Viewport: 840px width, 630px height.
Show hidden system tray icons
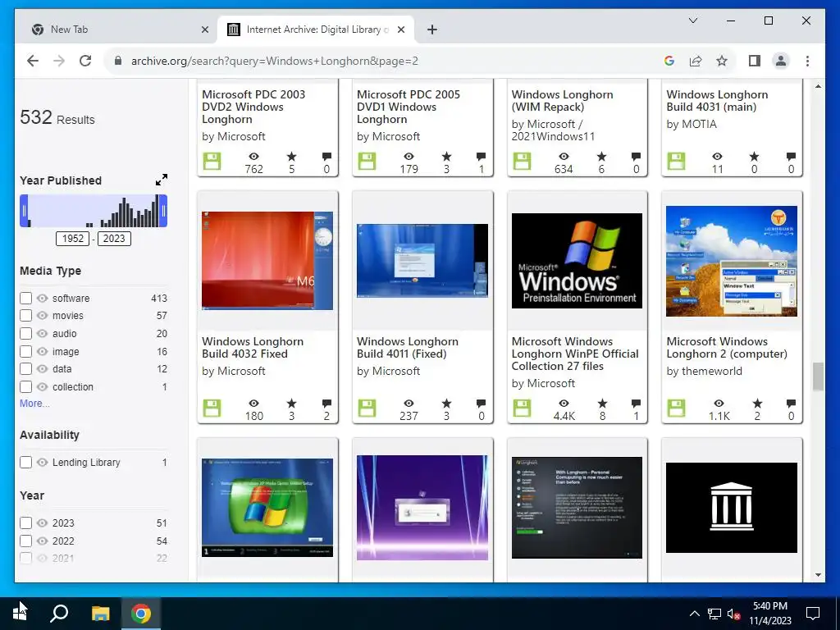click(694, 614)
